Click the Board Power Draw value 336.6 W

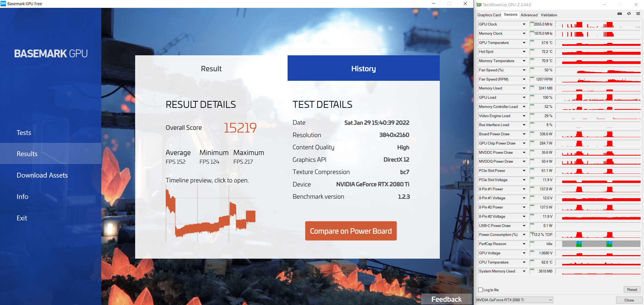point(541,134)
